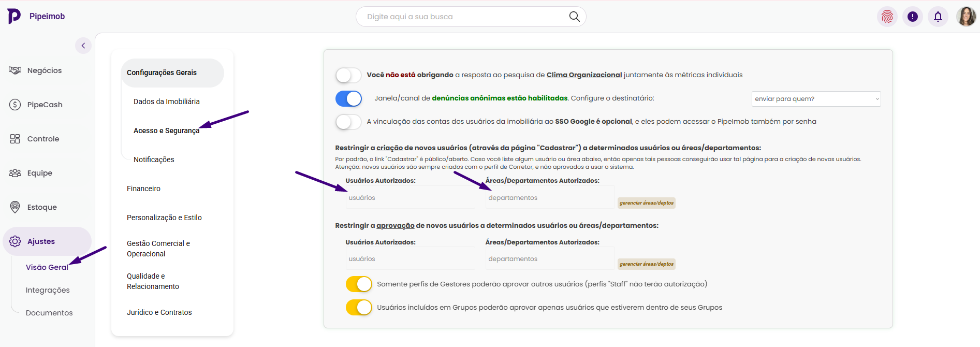Click the fingerprint icon in top bar

[887, 17]
